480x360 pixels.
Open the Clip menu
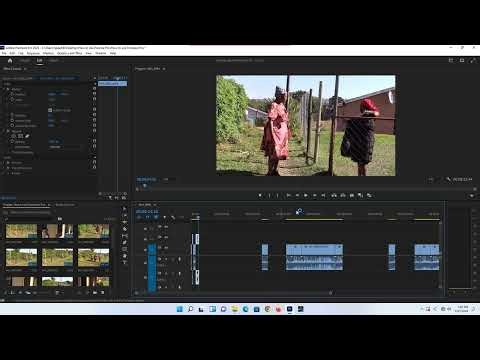tap(21, 53)
